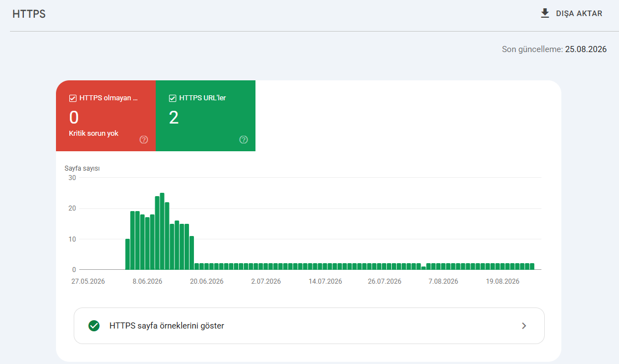Uncheck the HTTPS olmayan checkbox
The image size is (619, 364).
[x=73, y=98]
